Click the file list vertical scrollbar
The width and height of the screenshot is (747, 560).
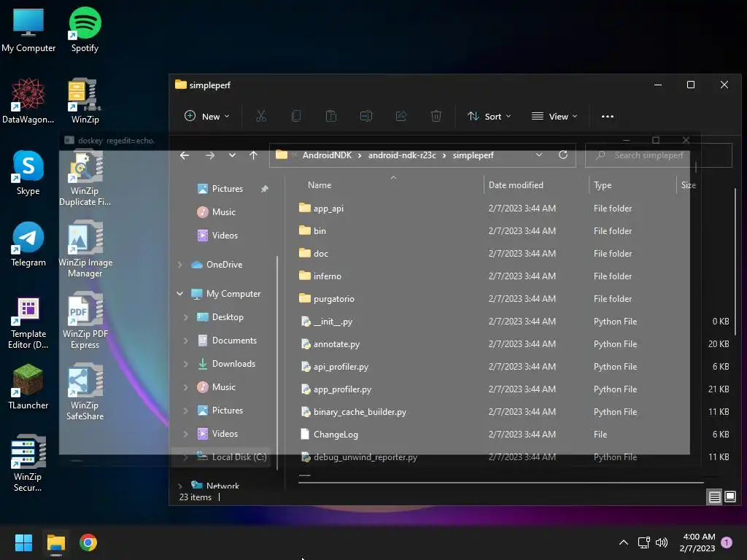coord(735,262)
